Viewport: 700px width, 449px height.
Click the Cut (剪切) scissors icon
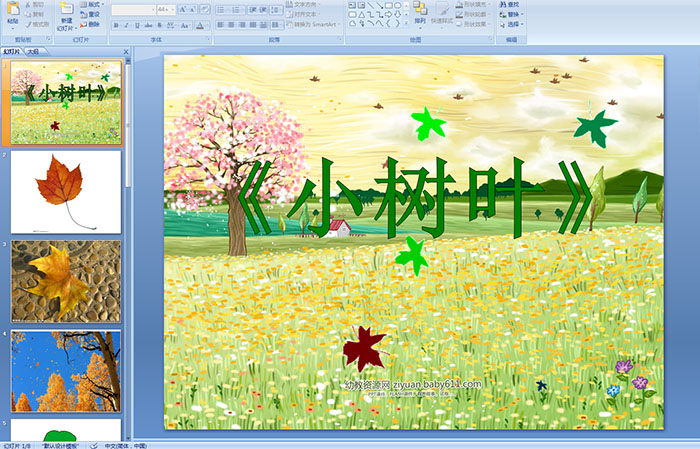[28, 4]
